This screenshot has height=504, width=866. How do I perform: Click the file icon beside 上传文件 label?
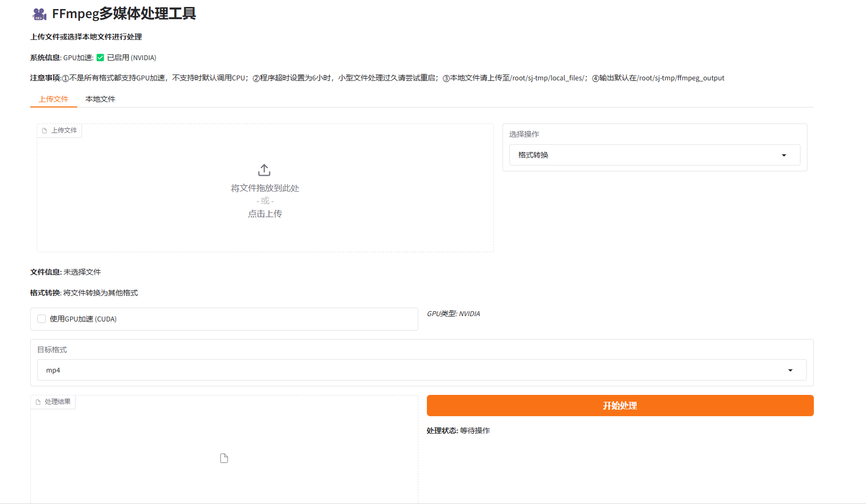[x=45, y=130]
